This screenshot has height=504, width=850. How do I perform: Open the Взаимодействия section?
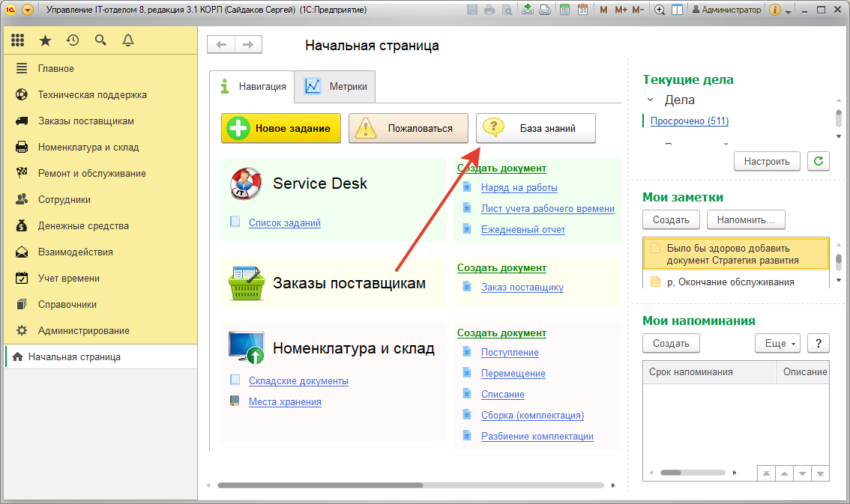[x=101, y=252]
